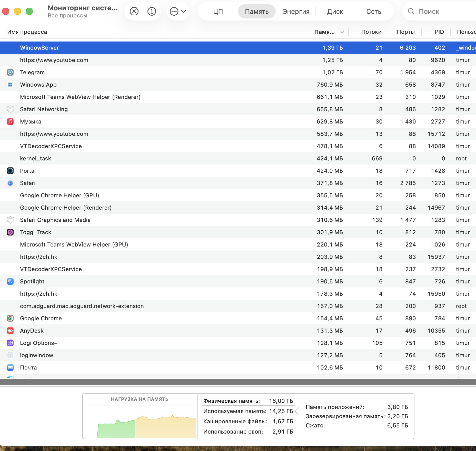This screenshot has width=476, height=451.
Task: Select com.adguard.mac.adguard.network-extension row
Action: coord(238,306)
